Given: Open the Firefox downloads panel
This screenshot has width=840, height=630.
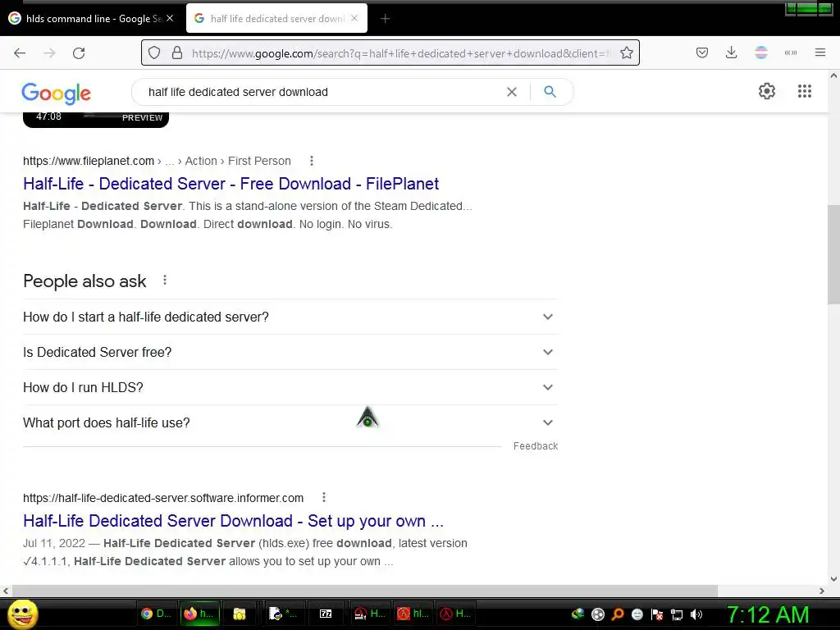Looking at the screenshot, I should coord(731,52).
